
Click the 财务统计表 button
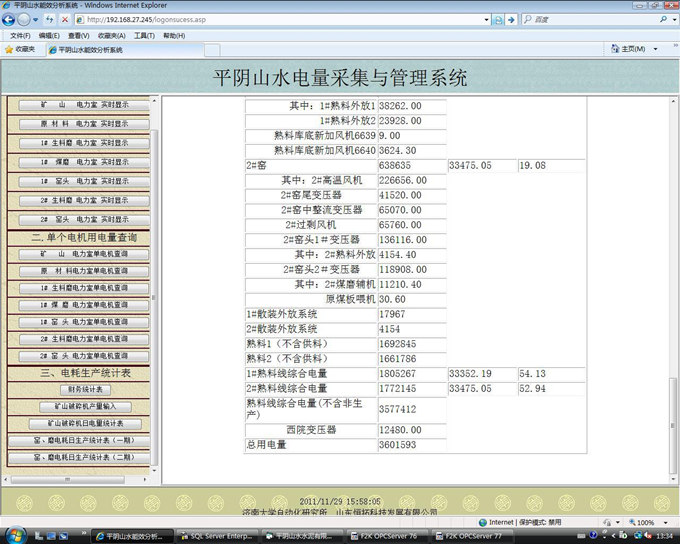pyautogui.click(x=84, y=390)
